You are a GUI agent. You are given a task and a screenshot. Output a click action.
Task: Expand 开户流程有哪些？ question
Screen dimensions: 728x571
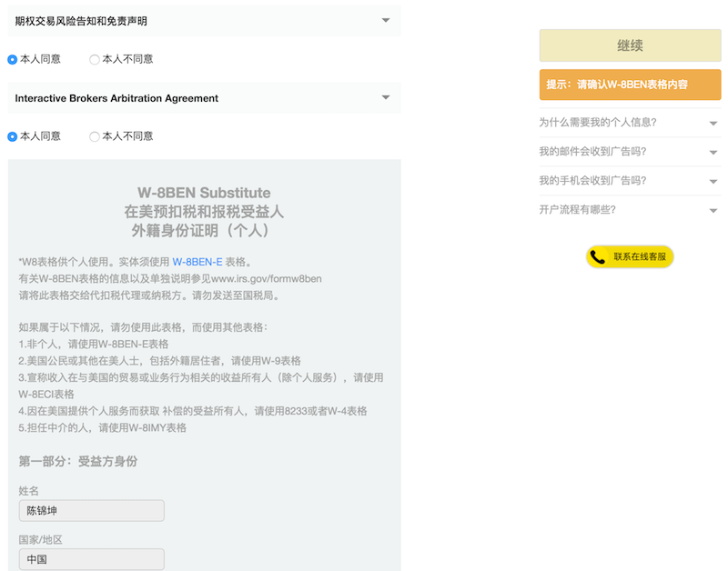click(713, 210)
